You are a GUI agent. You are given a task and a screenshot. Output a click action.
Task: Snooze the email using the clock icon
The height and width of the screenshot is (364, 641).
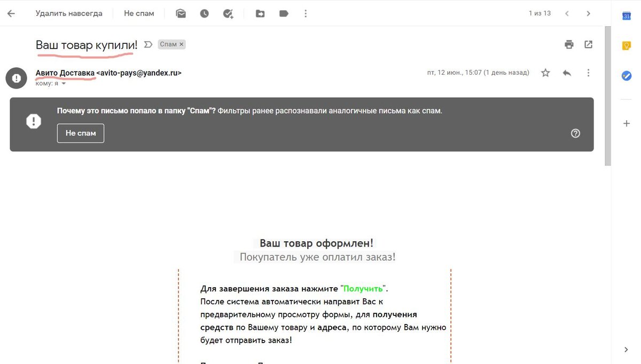click(204, 13)
